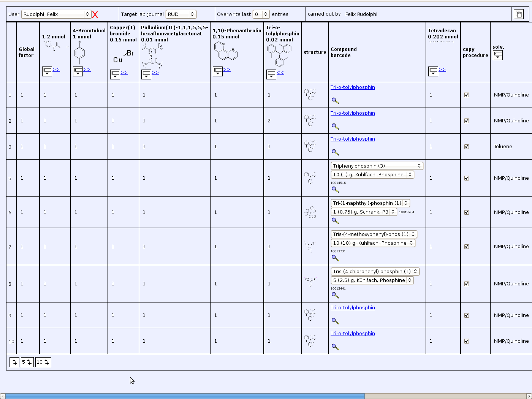The width and height of the screenshot is (532, 399).
Task: Click >> link under 1,10-Phenanthrolin column
Action: tap(227, 70)
